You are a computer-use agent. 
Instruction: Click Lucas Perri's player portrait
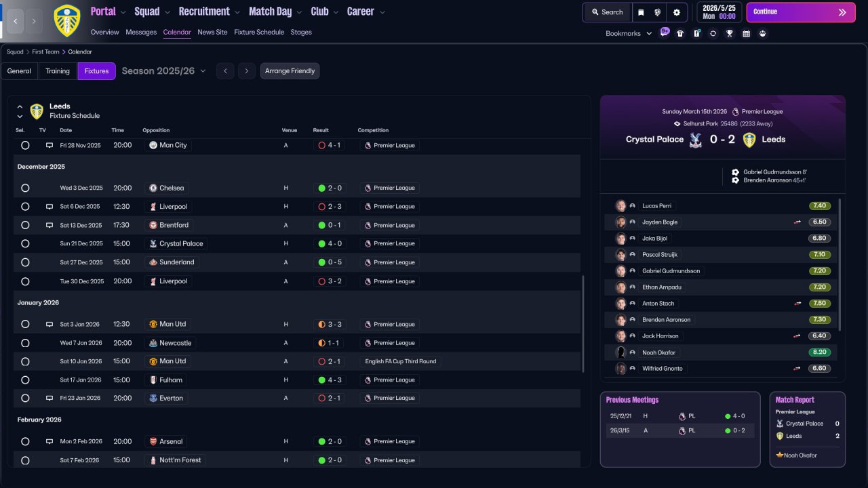[x=620, y=206]
